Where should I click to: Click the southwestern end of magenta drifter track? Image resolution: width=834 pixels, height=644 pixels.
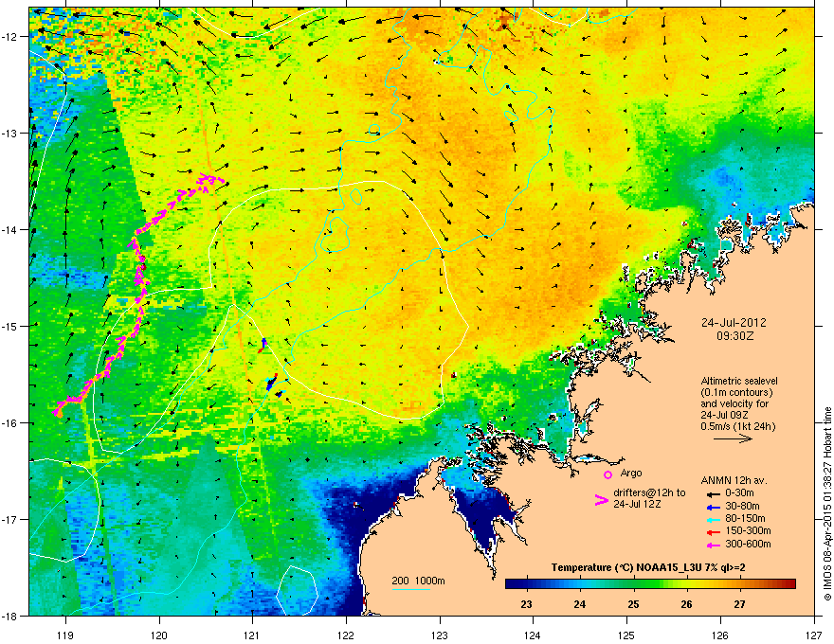58,412
